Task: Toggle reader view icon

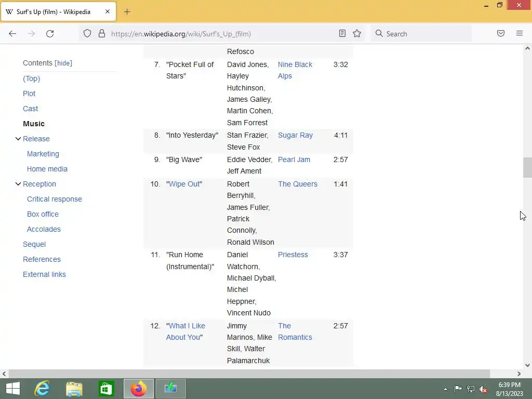Action: point(342,34)
